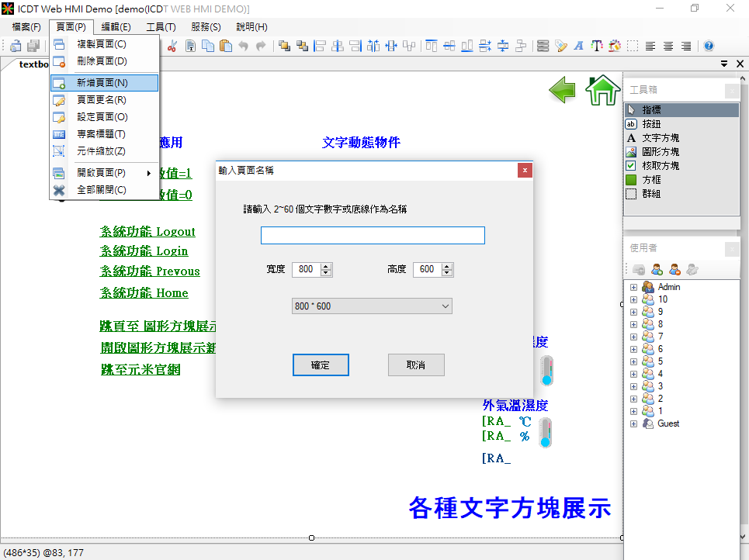Select the 核取方塊 checkbox tool in toolbox
Viewport: 749px width, 560px height.
[x=661, y=166]
